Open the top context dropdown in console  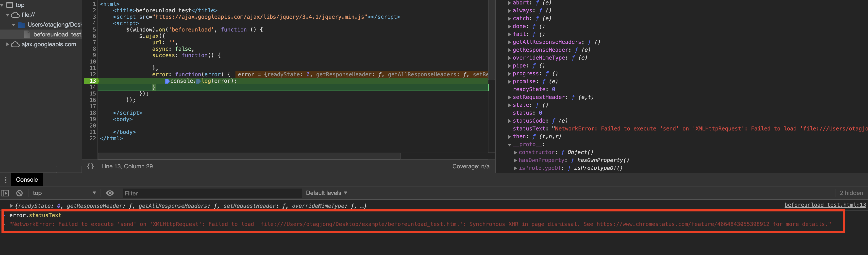[x=64, y=193]
